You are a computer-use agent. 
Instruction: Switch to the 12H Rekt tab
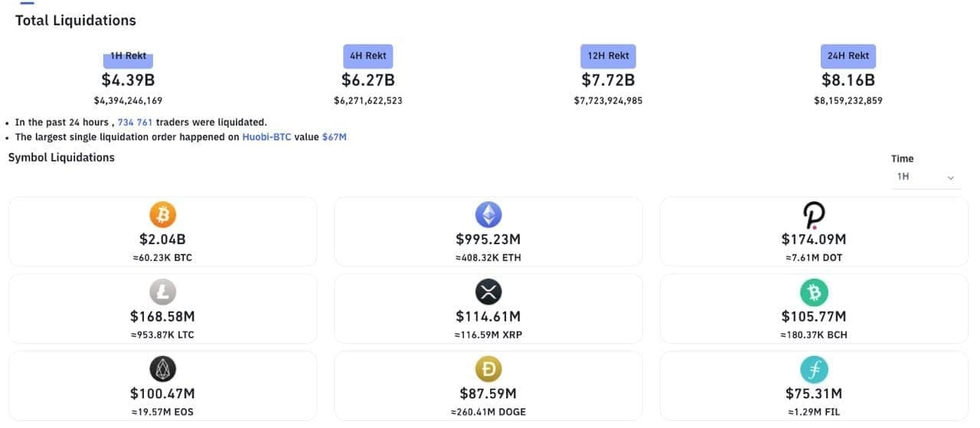608,56
